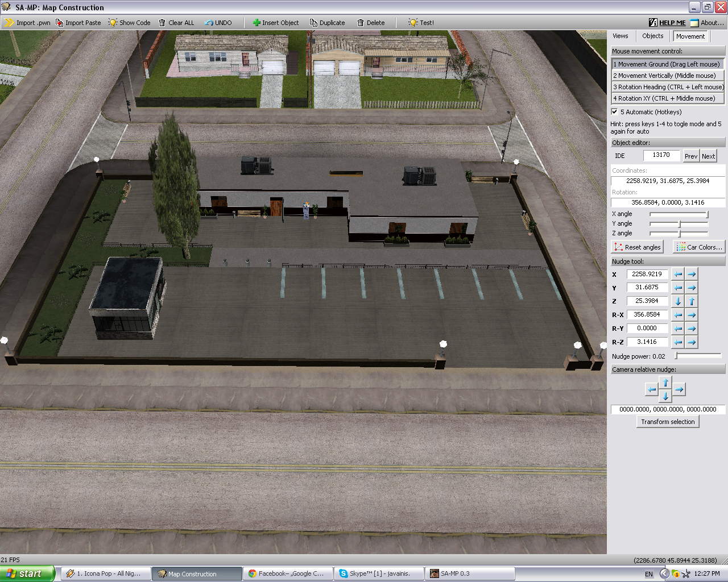Switch to the Objects tab

coord(652,36)
